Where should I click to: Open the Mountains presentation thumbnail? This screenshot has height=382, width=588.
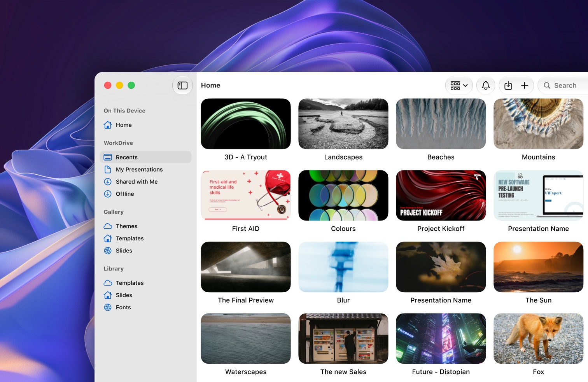(x=539, y=124)
